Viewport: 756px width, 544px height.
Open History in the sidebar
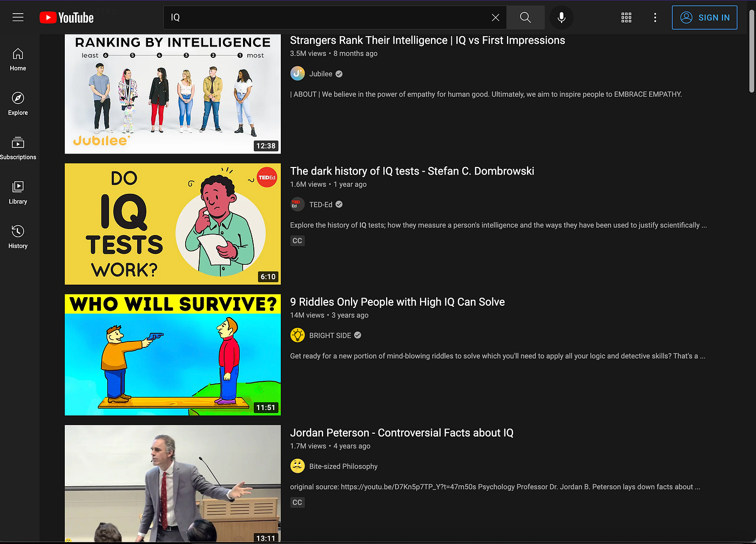coord(18,237)
